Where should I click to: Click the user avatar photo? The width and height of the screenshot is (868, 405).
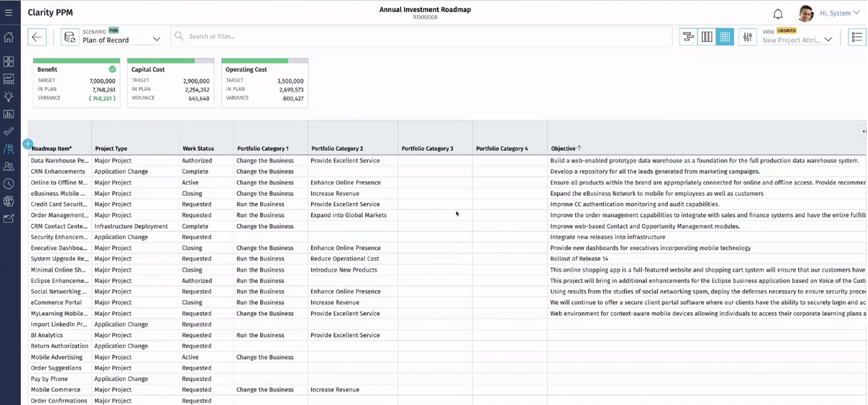click(806, 13)
